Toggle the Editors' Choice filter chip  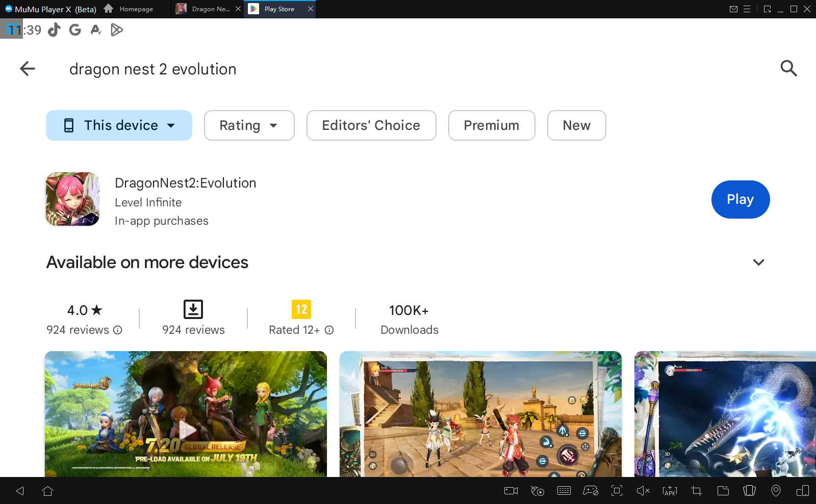(371, 125)
